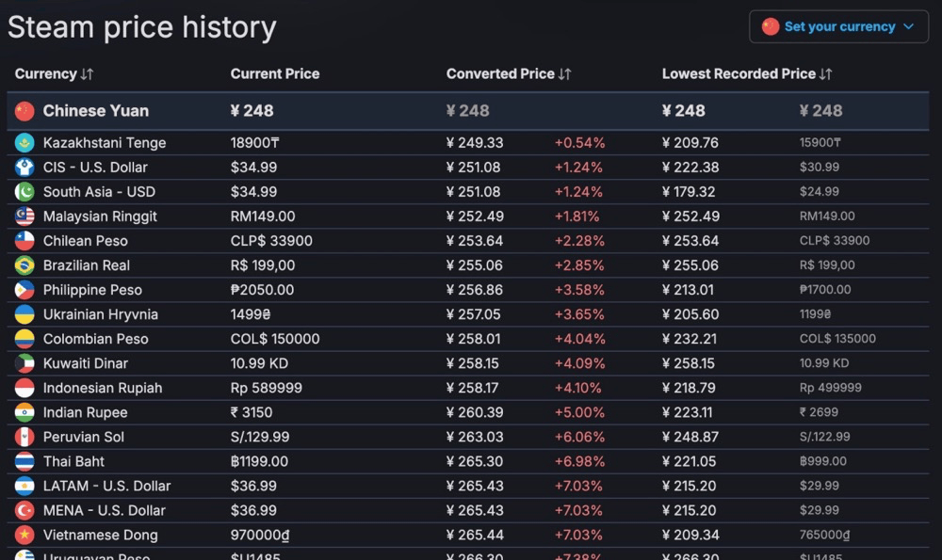
Task: Click the Rp 589999 current price
Action: [x=267, y=388]
